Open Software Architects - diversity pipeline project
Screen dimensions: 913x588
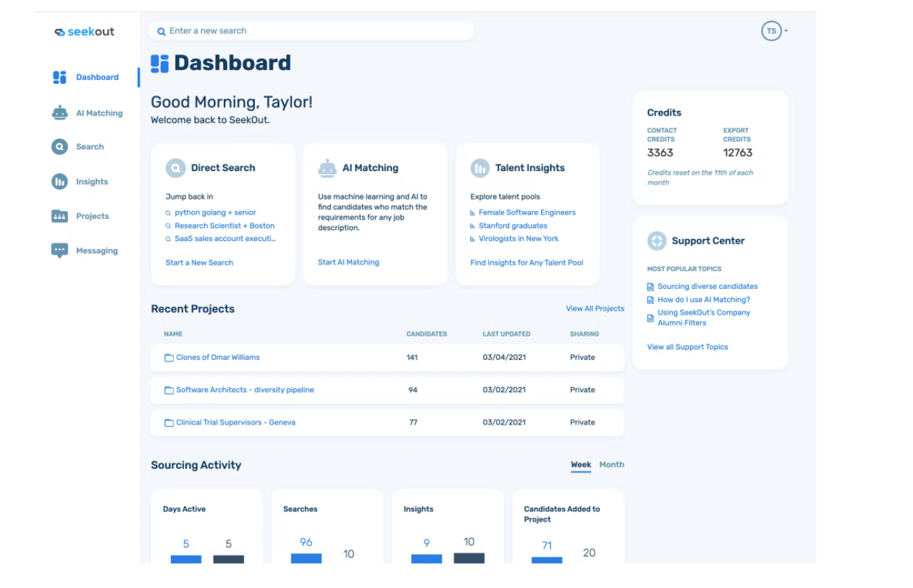tap(245, 391)
